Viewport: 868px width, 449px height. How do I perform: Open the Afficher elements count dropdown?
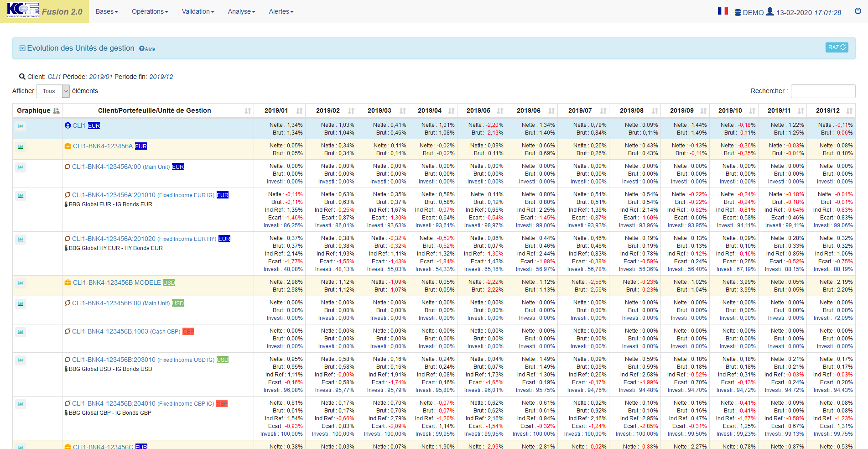pos(53,91)
